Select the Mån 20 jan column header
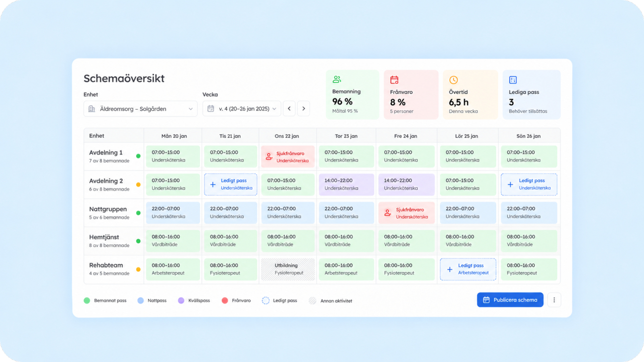Screen dimensions: 644x362 tap(174, 136)
